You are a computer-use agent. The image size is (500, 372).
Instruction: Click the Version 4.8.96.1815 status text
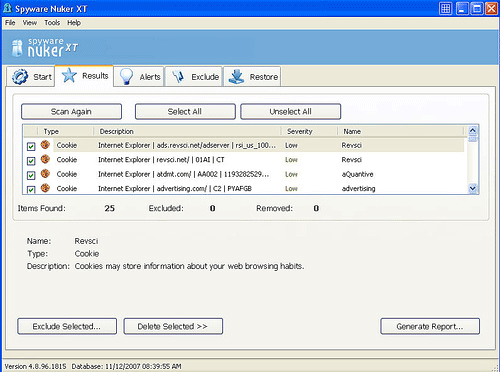pyautogui.click(x=36, y=366)
